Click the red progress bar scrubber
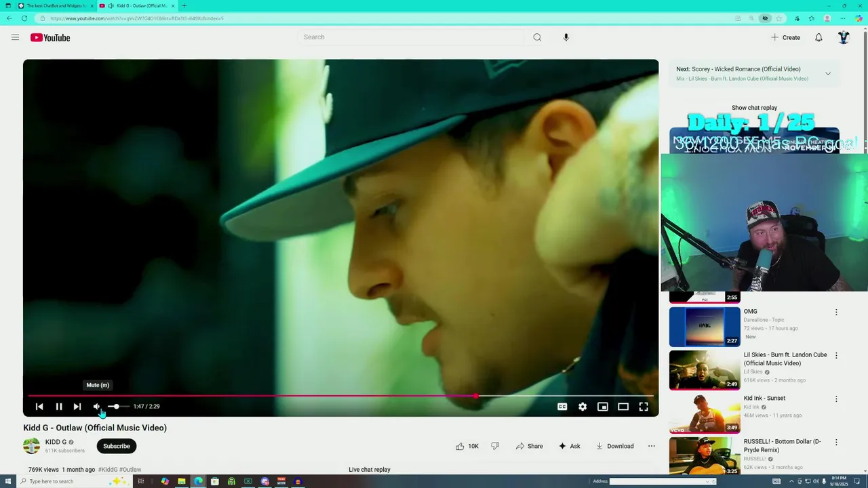 [476, 396]
